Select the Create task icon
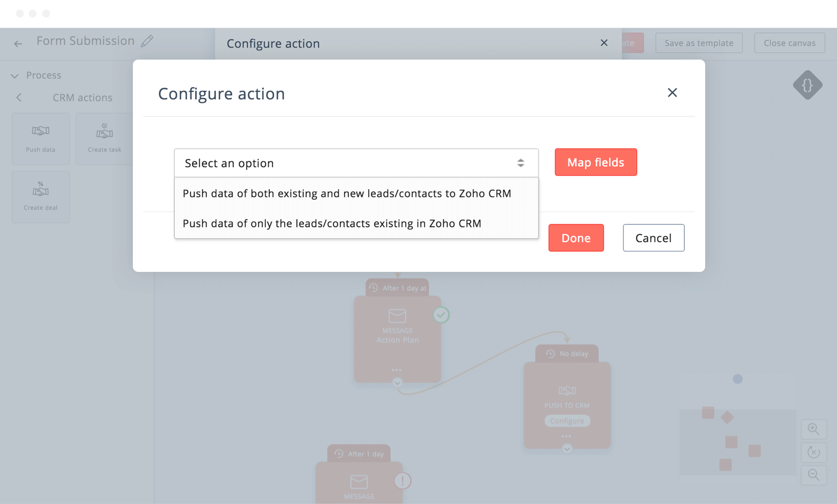837x504 pixels. tap(105, 131)
